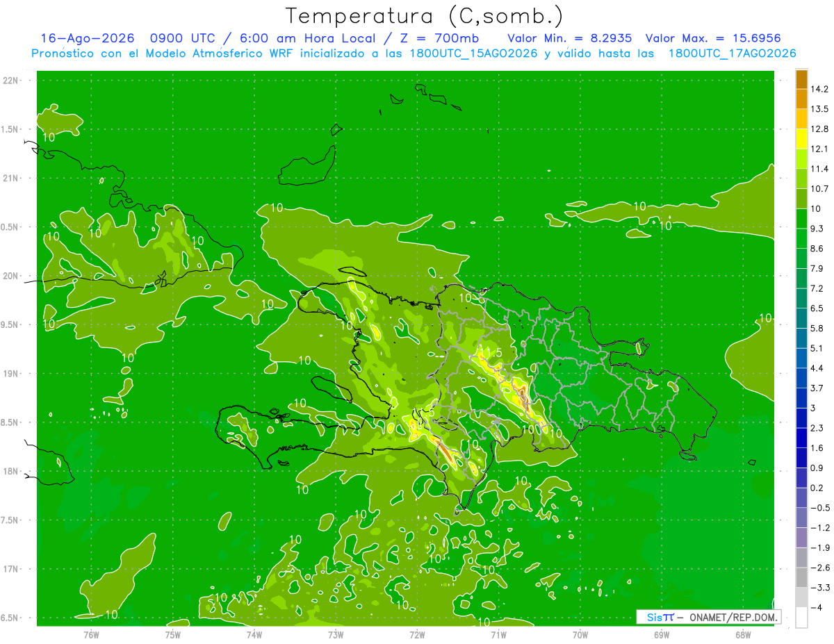Select the date text "16-Ago-2026"
The image size is (834, 644).
click(x=87, y=38)
